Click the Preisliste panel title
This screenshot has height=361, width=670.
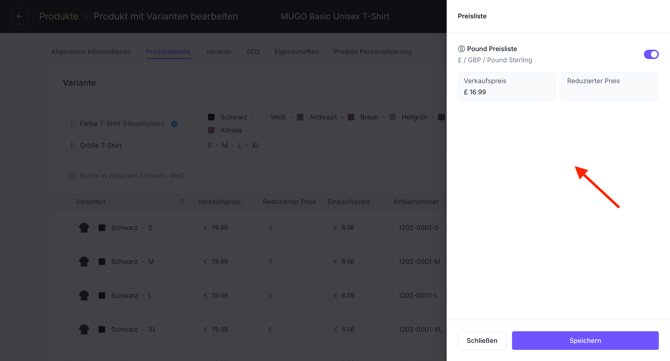pyautogui.click(x=472, y=16)
